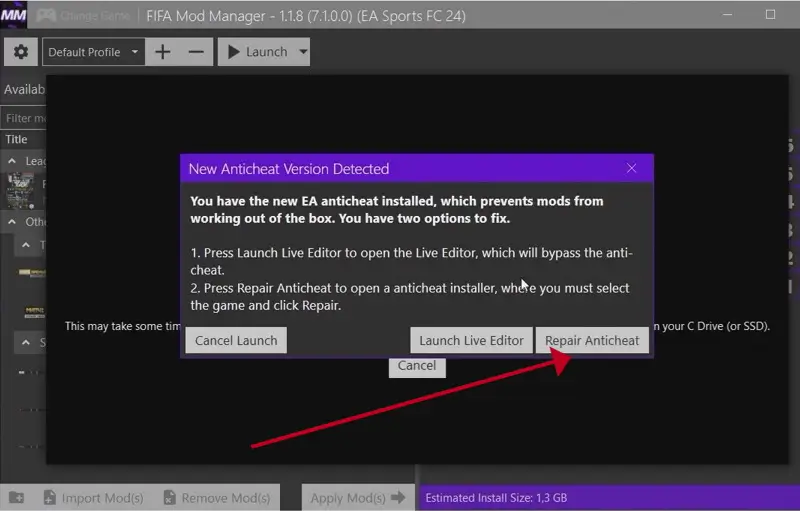Click the Launch button
Screen dimensions: 800x511
point(257,52)
